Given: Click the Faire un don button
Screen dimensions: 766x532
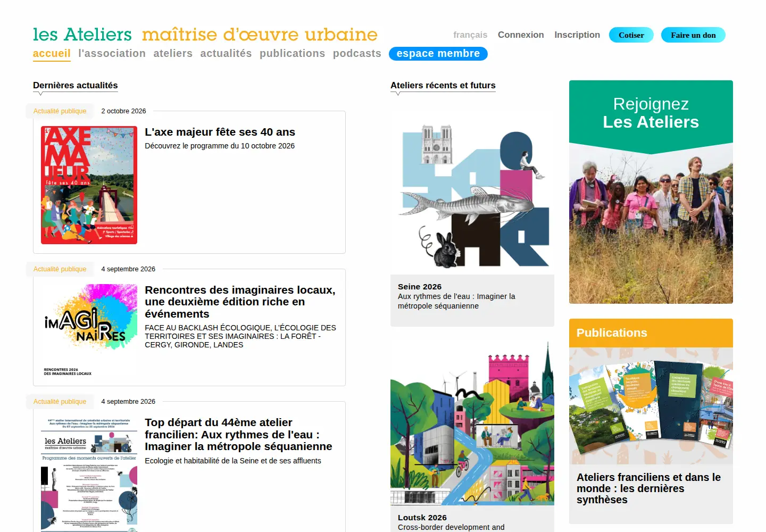Looking at the screenshot, I should click(693, 35).
